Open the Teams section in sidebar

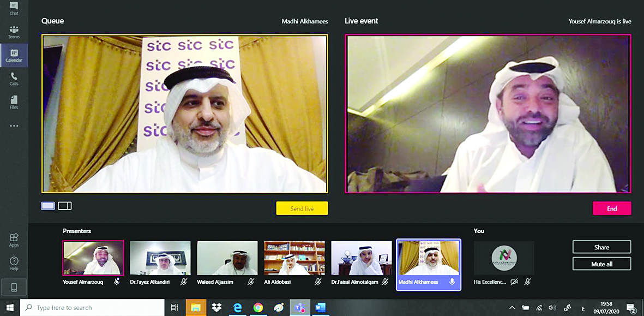point(14,32)
